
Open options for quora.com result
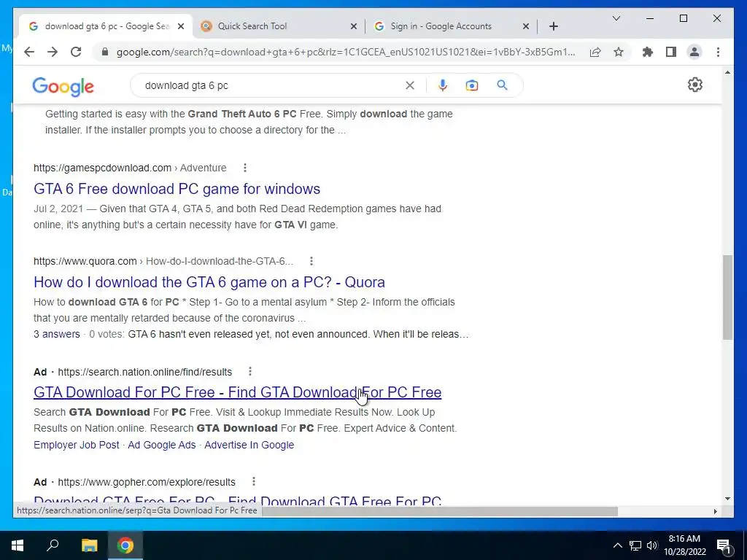tap(311, 261)
